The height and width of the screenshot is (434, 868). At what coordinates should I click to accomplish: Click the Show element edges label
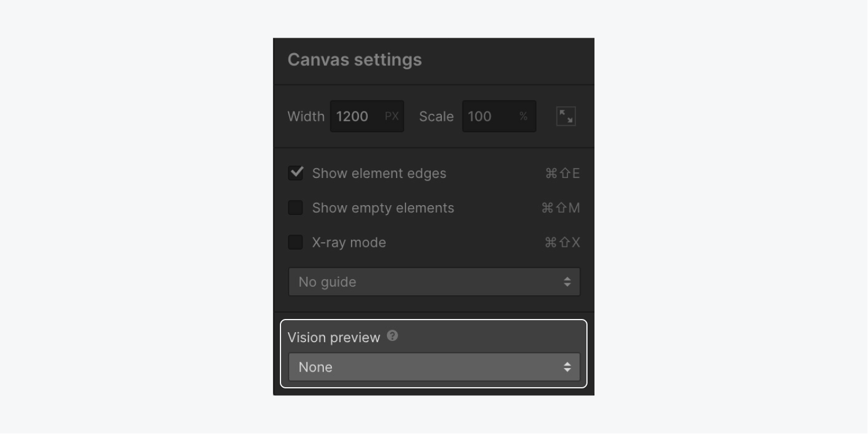pyautogui.click(x=379, y=173)
